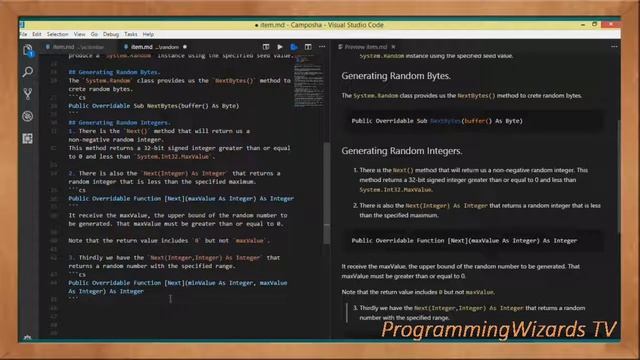Open the Search view in activity bar
This screenshot has height=360, width=640.
(x=28, y=72)
